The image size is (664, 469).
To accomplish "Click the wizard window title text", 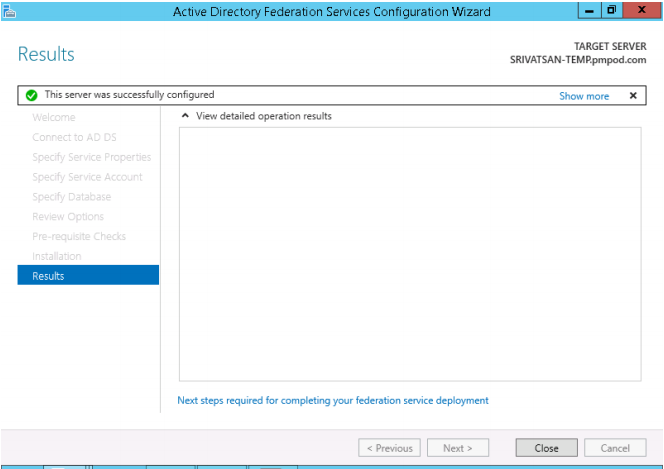I will 332,11.
